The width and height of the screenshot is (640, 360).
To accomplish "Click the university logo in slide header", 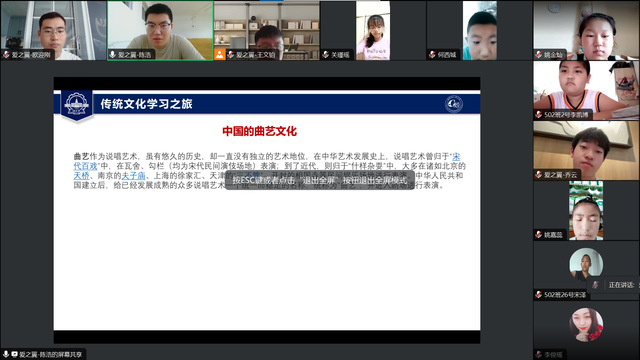I will 77,104.
